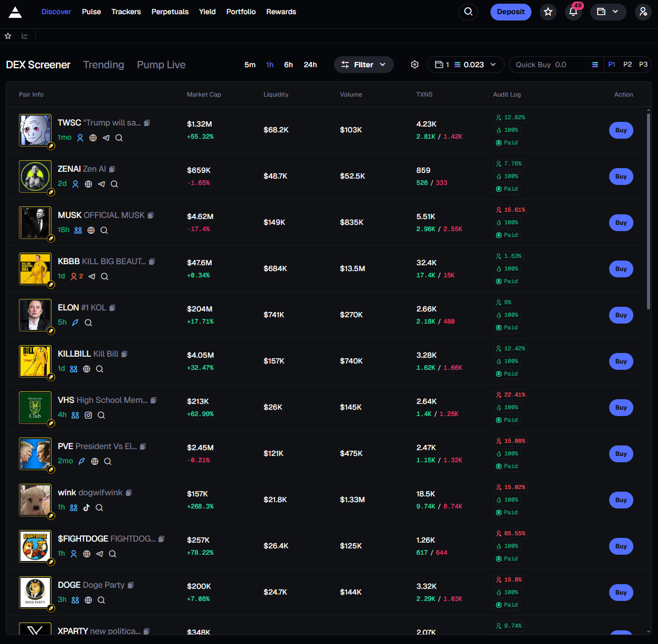The image size is (658, 644).
Task: Open KBBB token thumbnail image
Action: [x=35, y=269]
